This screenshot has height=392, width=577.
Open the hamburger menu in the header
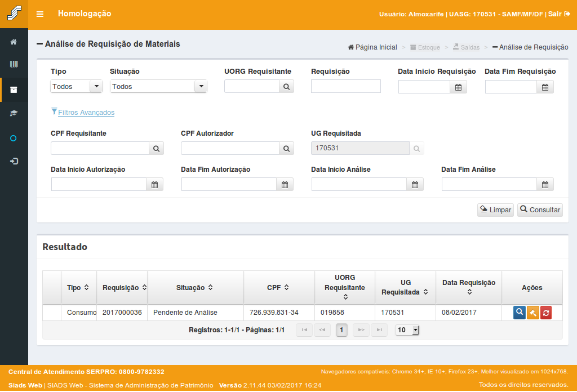(40, 14)
